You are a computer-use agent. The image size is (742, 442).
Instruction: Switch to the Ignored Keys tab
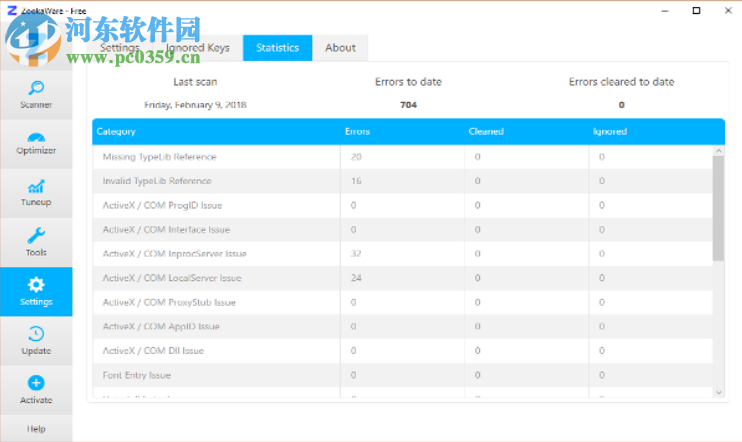(197, 48)
